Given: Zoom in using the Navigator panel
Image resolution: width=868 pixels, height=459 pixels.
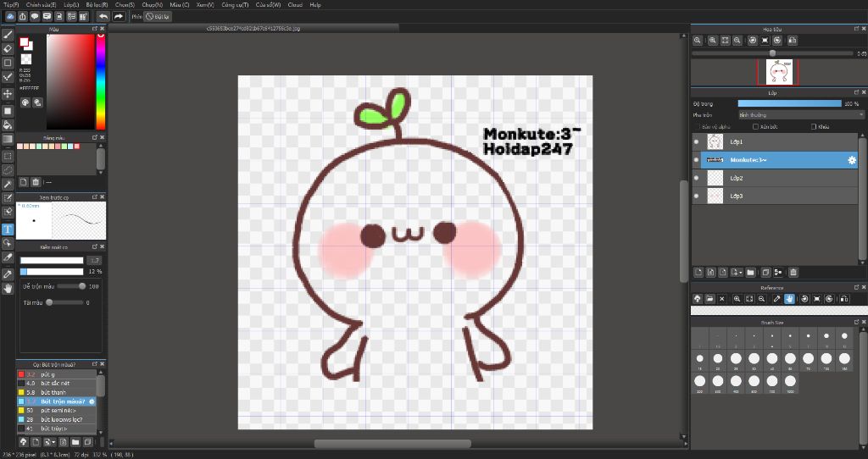Looking at the screenshot, I should [712, 41].
